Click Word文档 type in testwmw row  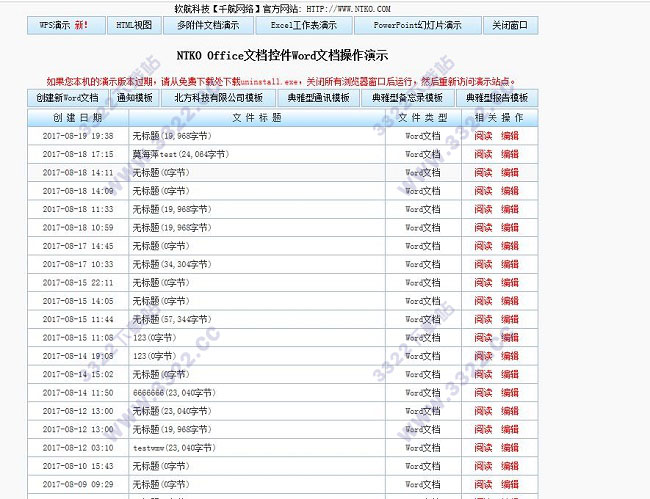[x=423, y=448]
